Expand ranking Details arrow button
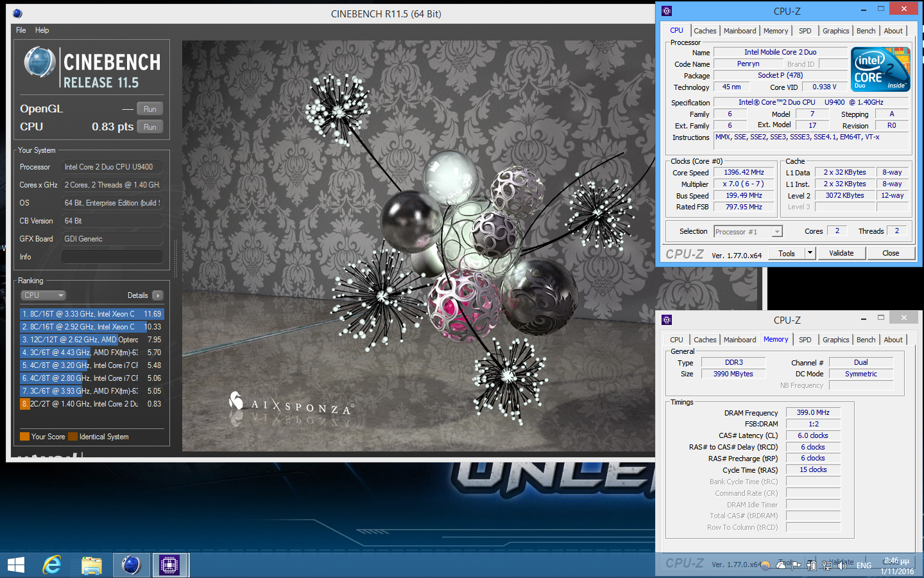The width and height of the screenshot is (924, 578). click(x=158, y=295)
